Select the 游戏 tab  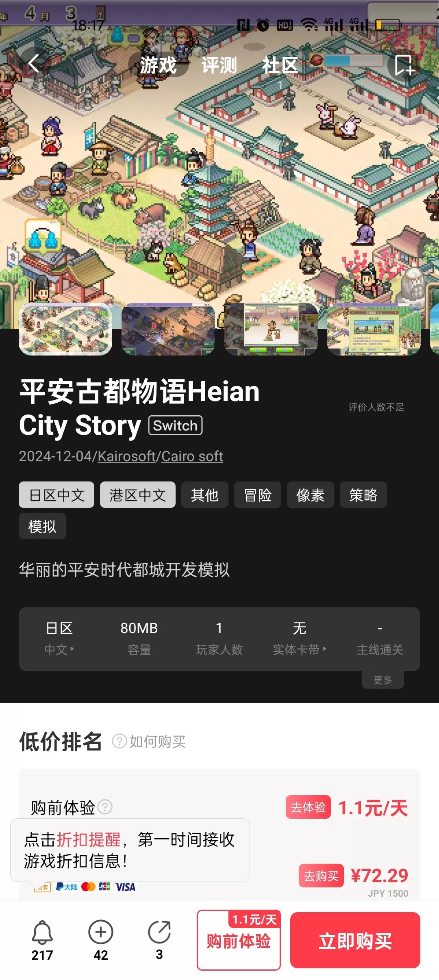pos(158,65)
